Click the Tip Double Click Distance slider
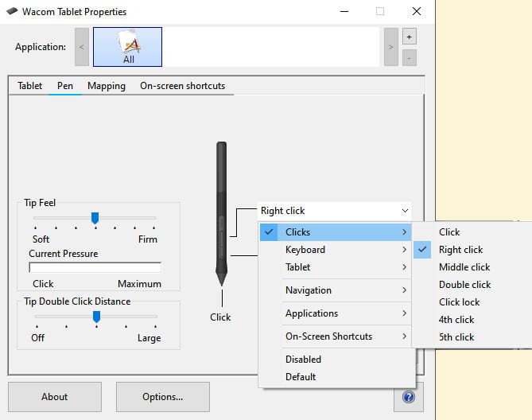This screenshot has height=420, width=532. point(96,317)
